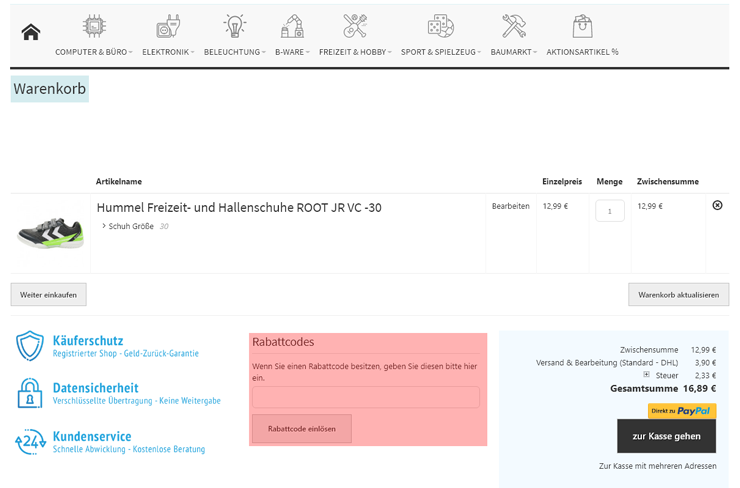Click zur Kasse gehen button
The image size is (740, 488).
point(666,436)
